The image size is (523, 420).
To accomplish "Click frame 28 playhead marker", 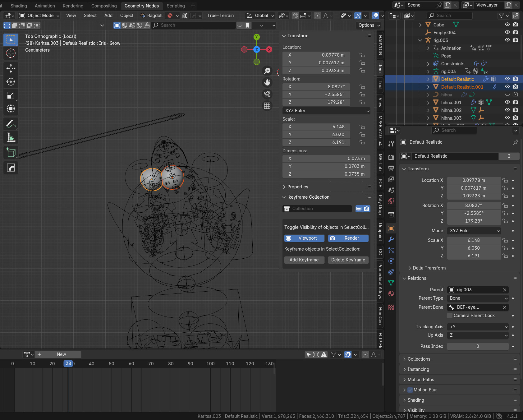I will click(68, 363).
